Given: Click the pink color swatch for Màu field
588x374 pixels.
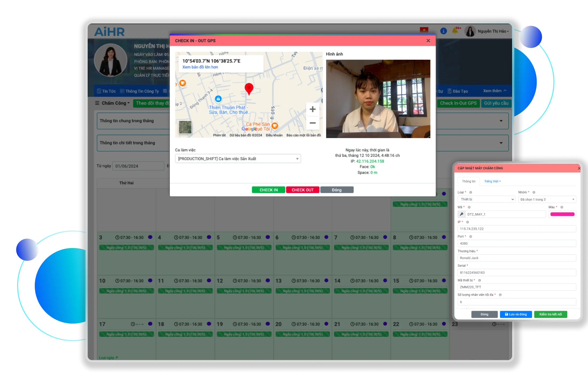Looking at the screenshot, I should (563, 214).
